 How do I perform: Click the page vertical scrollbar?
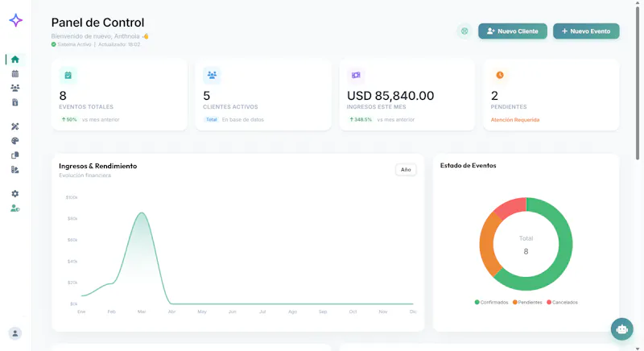coord(638,82)
